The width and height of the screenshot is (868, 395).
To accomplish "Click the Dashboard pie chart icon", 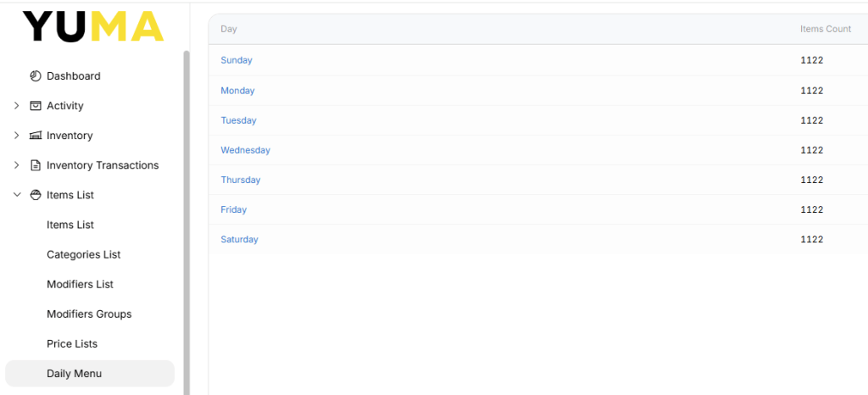I will click(36, 75).
